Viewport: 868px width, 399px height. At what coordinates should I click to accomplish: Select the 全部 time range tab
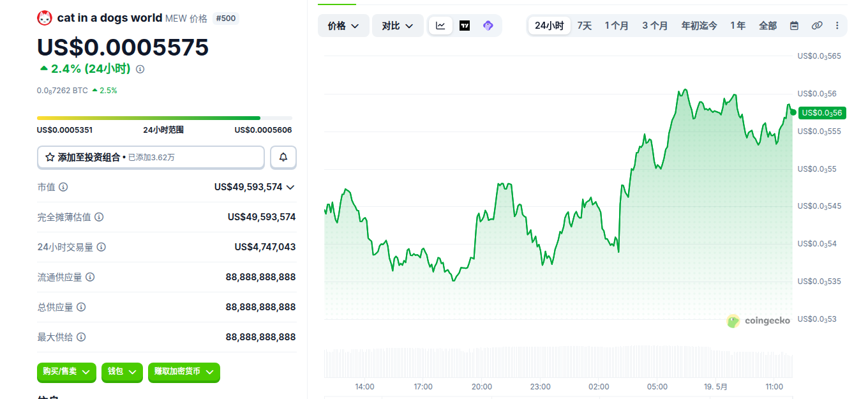point(768,26)
